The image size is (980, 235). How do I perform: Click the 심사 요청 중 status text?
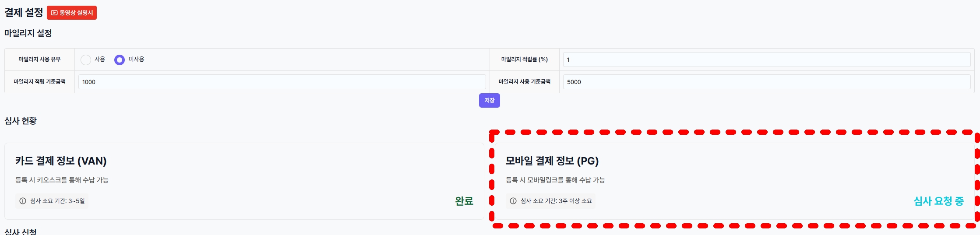click(939, 201)
